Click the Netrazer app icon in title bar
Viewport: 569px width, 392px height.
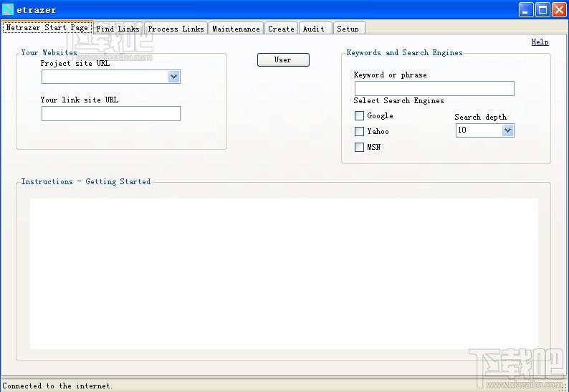[x=8, y=9]
